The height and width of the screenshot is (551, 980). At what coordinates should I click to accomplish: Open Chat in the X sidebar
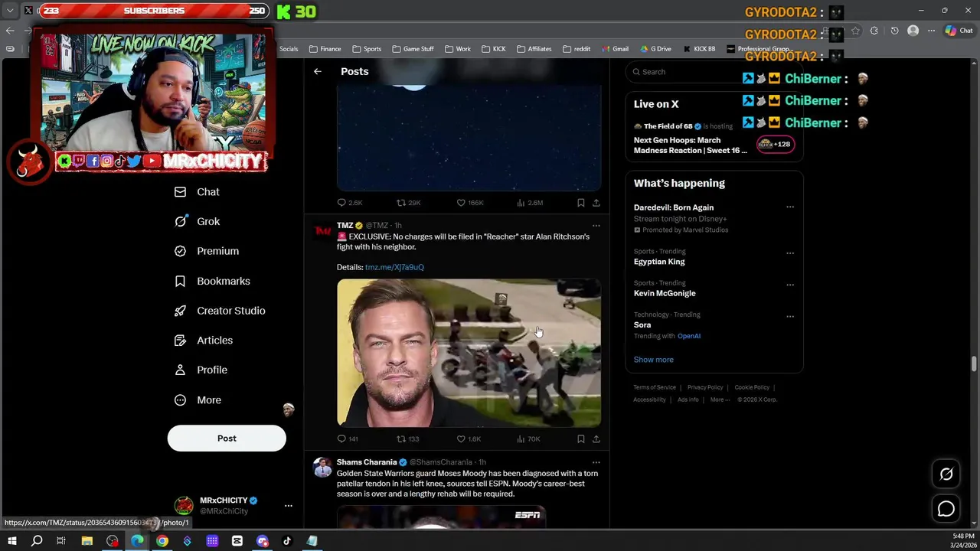[x=197, y=192]
